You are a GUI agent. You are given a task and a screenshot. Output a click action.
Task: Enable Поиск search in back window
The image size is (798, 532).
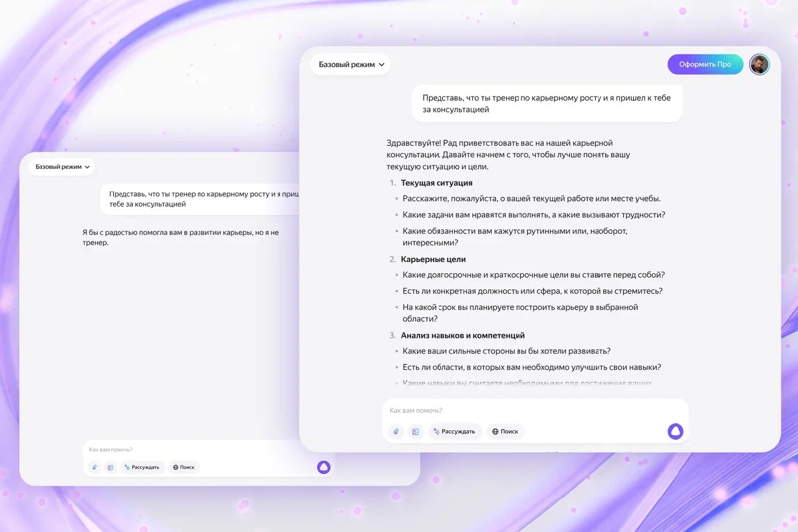[x=184, y=467]
